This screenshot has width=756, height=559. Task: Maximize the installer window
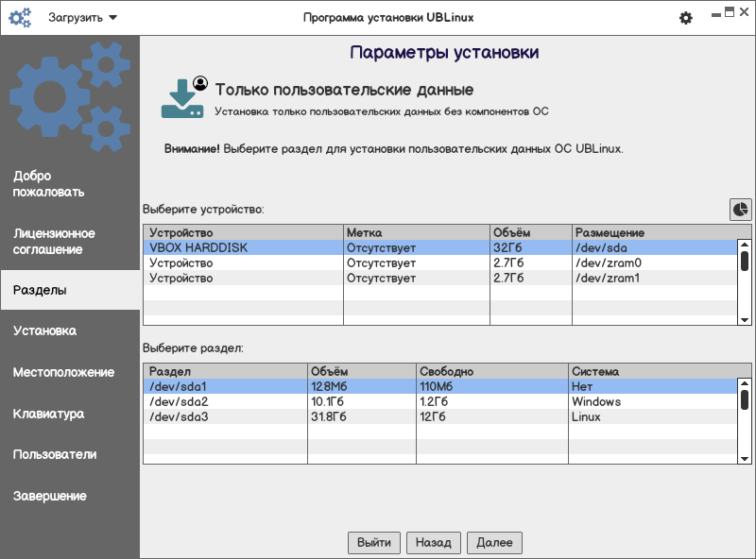730,12
